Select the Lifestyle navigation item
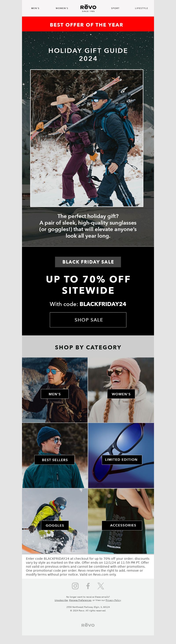 point(141,8)
